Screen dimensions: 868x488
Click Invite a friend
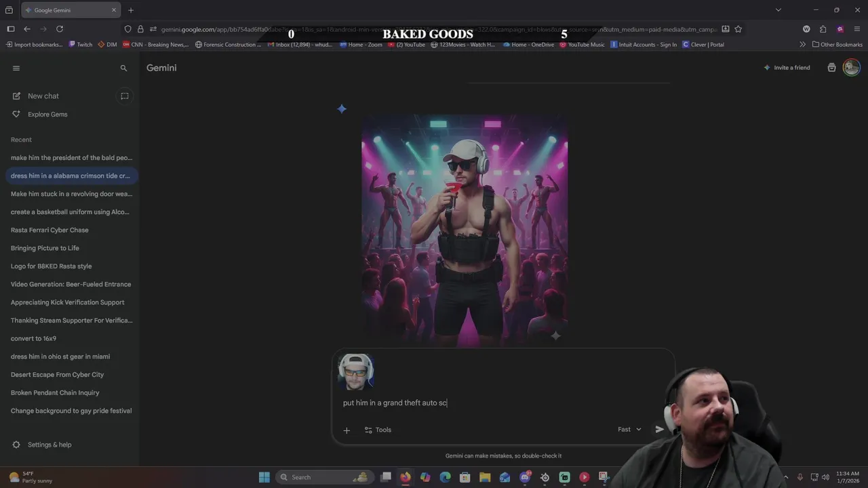[787, 68]
